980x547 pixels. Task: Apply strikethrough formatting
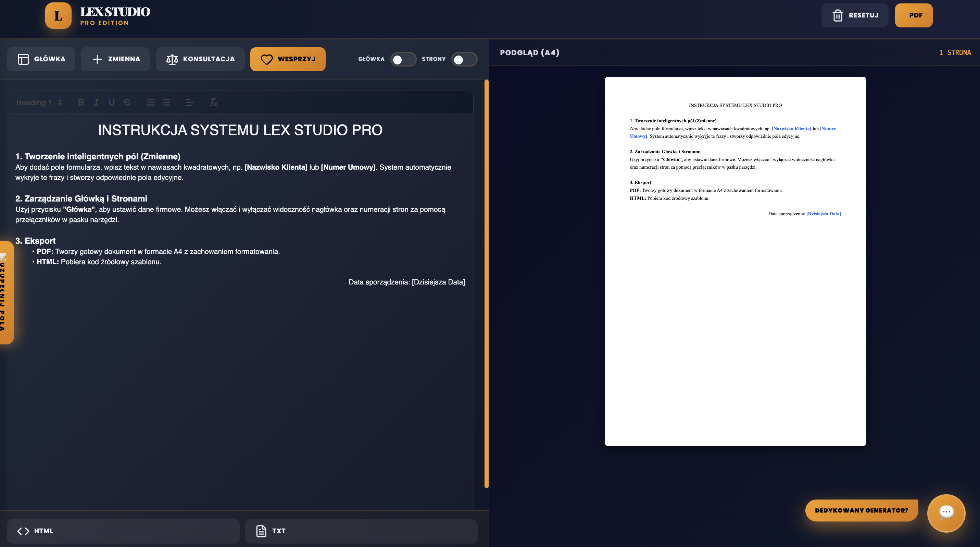pos(127,102)
